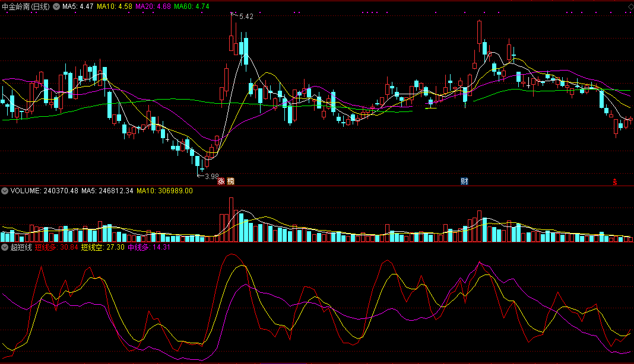Click the 3.98 low price label
Viewport: 634px width, 364px height.
(x=212, y=177)
